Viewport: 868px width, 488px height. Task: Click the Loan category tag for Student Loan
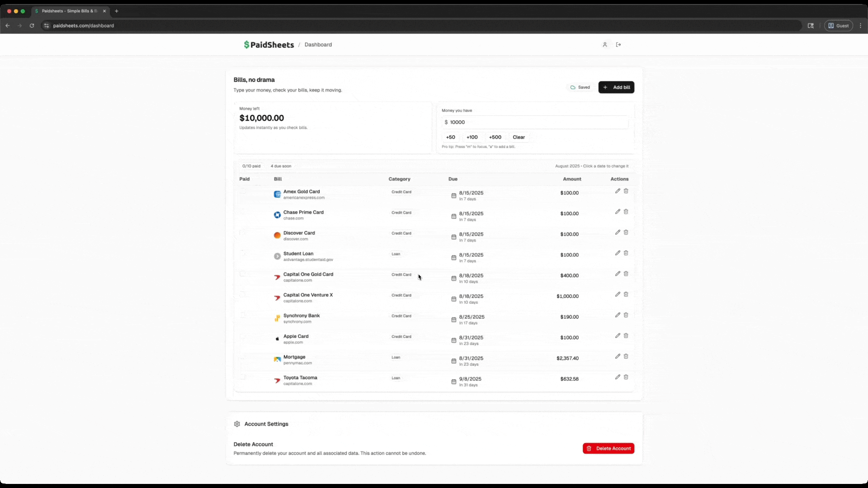tap(396, 254)
